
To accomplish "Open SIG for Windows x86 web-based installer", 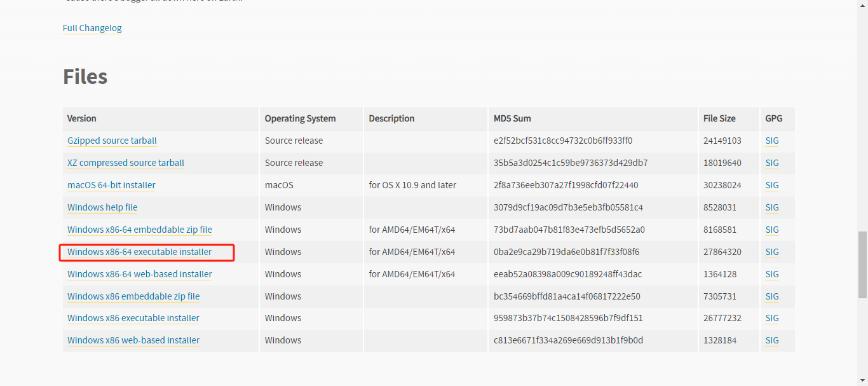I will click(x=772, y=340).
